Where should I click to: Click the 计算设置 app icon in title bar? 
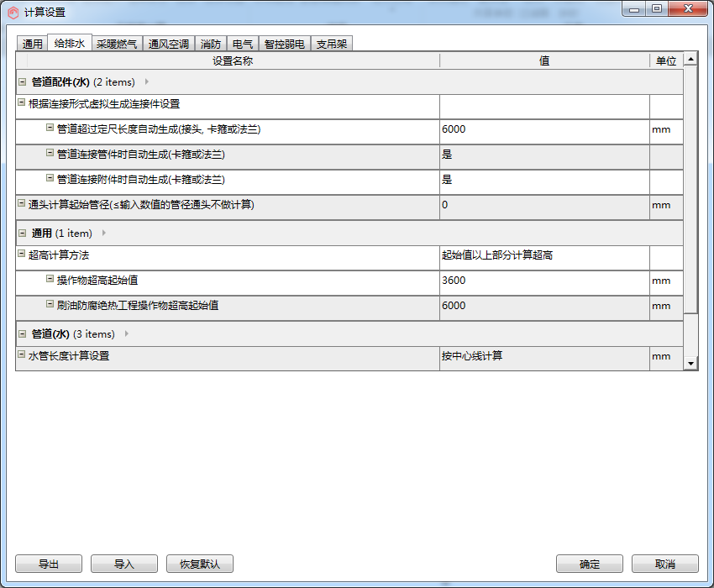pyautogui.click(x=13, y=13)
